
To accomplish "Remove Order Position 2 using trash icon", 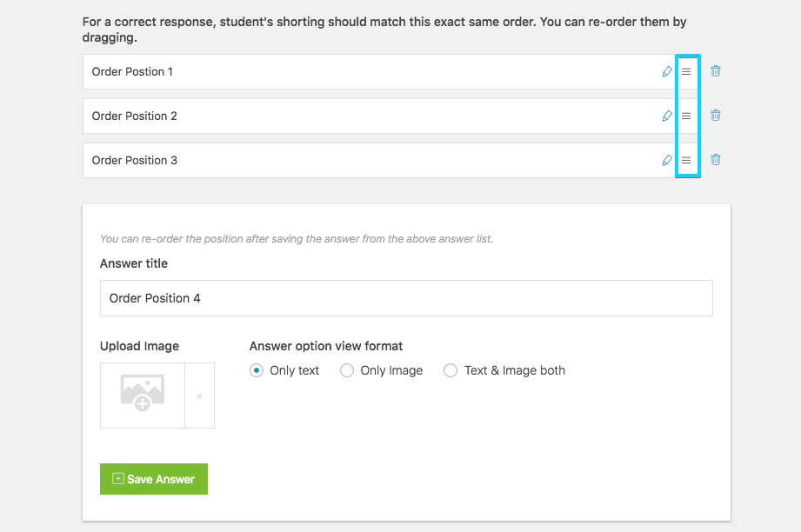I will (716, 116).
